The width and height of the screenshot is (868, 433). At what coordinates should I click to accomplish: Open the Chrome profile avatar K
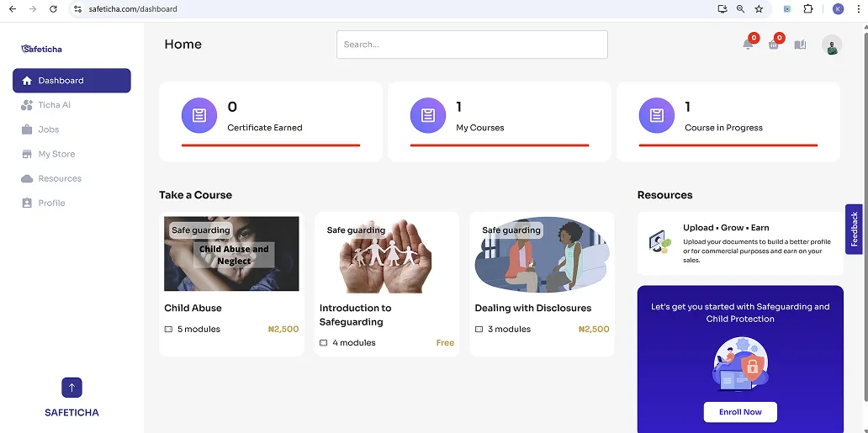pos(838,9)
